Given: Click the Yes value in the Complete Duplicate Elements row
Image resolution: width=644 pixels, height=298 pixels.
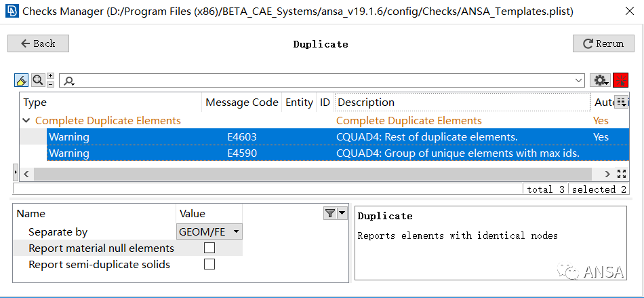Looking at the screenshot, I should coord(601,121).
